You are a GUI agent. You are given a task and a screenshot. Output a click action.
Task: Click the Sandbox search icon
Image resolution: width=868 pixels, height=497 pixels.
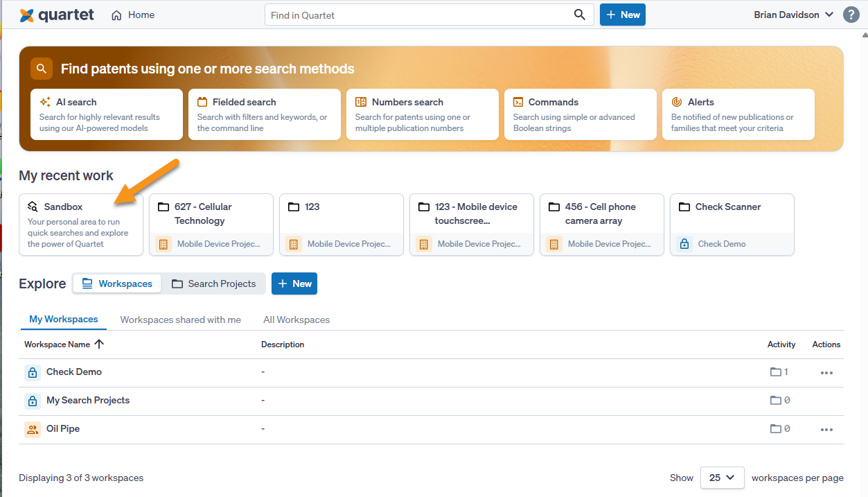click(x=33, y=207)
